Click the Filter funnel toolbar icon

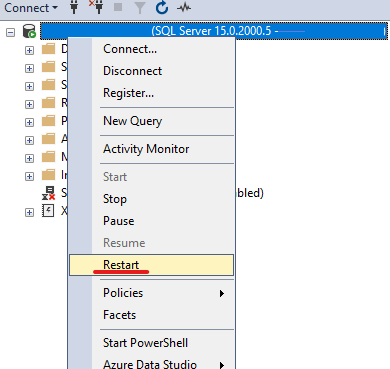[140, 8]
